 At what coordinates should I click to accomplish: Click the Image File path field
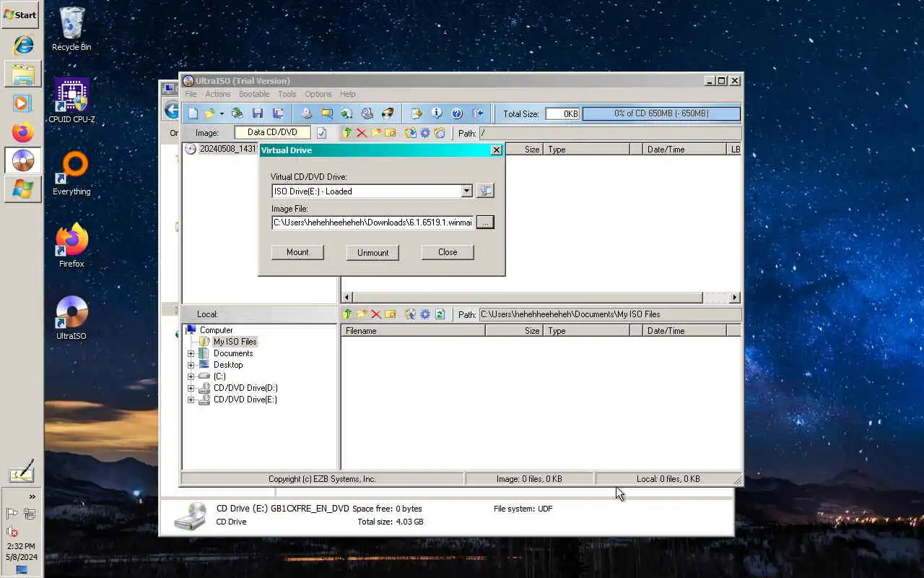click(372, 223)
